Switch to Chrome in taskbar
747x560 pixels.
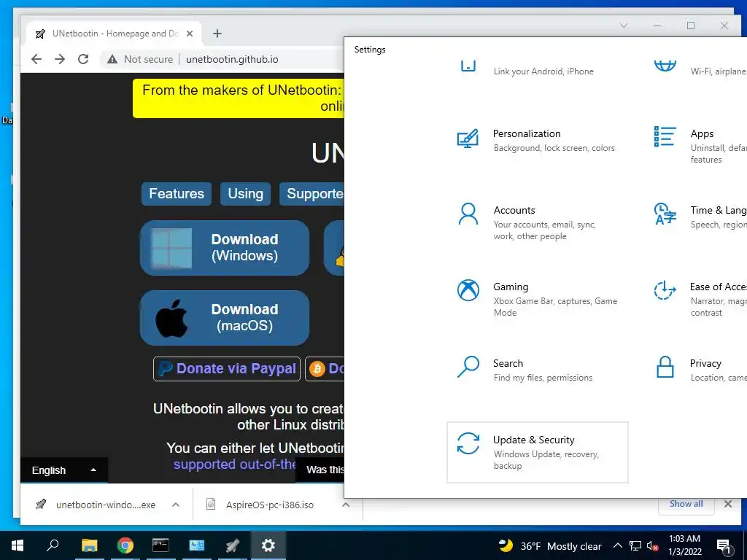125,545
